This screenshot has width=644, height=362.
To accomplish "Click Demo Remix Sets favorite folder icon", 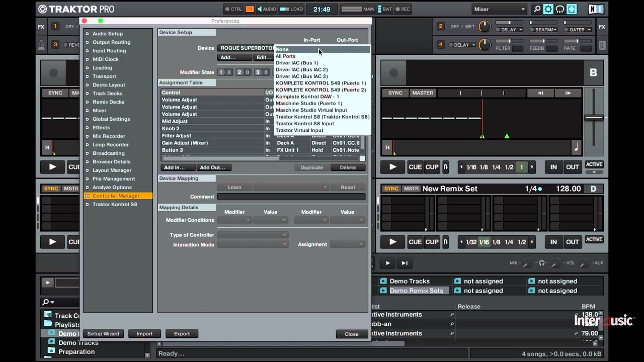I will pos(383,291).
